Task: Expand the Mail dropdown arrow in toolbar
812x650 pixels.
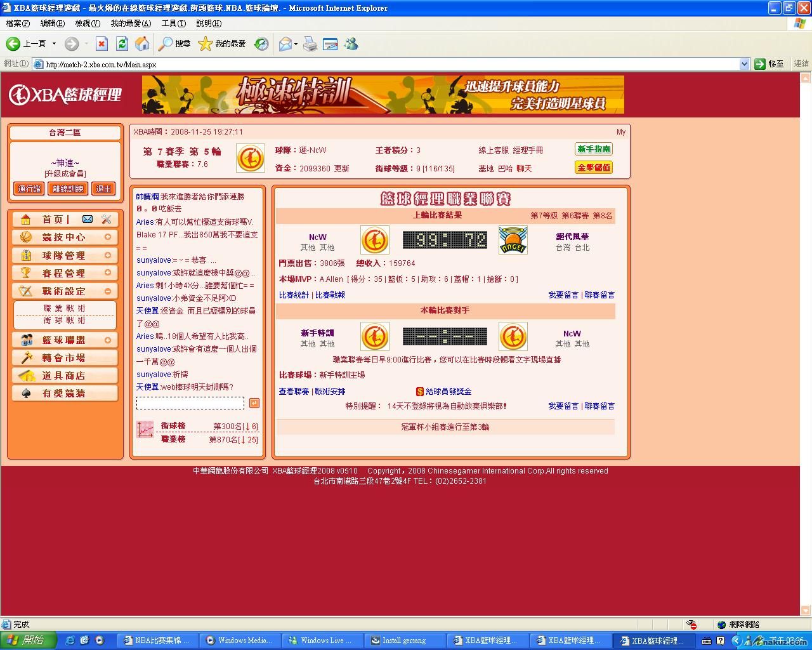Action: pos(296,43)
